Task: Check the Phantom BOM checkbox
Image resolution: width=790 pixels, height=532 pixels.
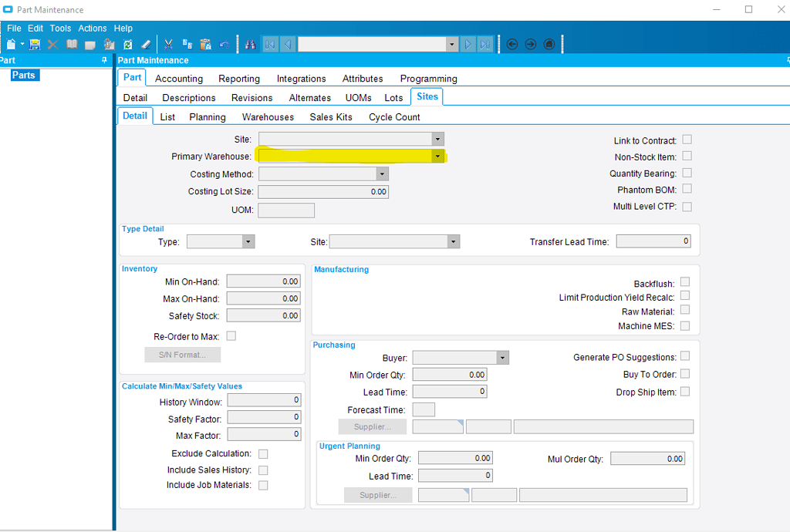Action: click(686, 189)
